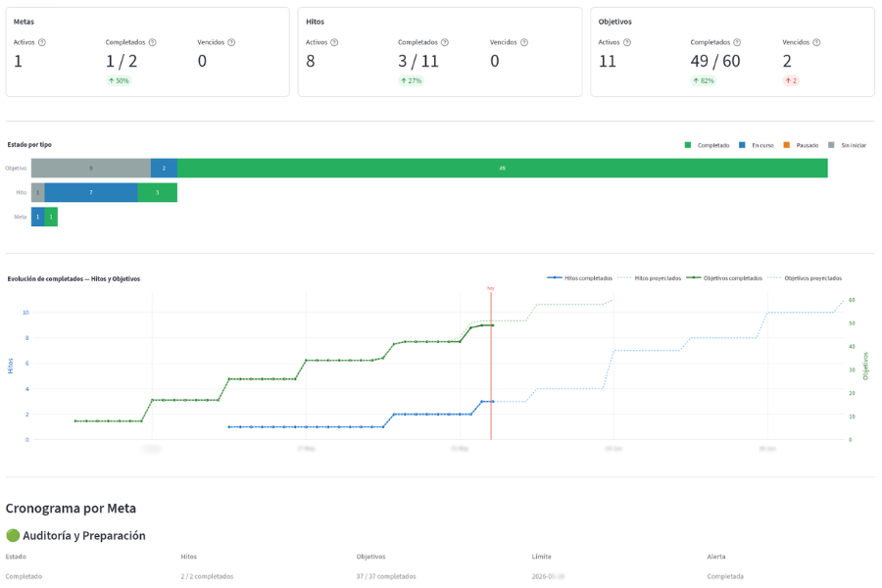Open help icon beside Hitos Vencidos
Viewport: 882px width, 588px height.
point(524,42)
